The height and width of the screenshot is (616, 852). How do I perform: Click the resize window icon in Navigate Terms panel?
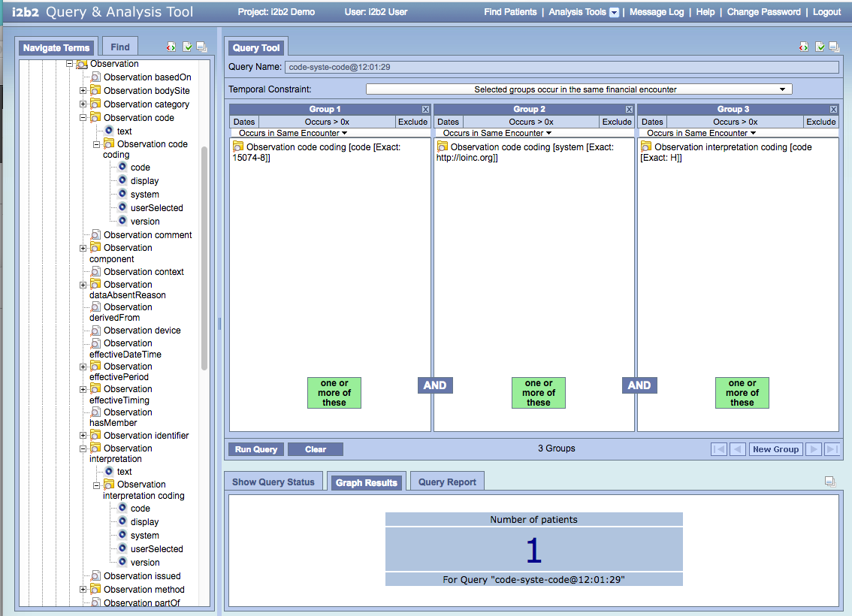(x=201, y=47)
